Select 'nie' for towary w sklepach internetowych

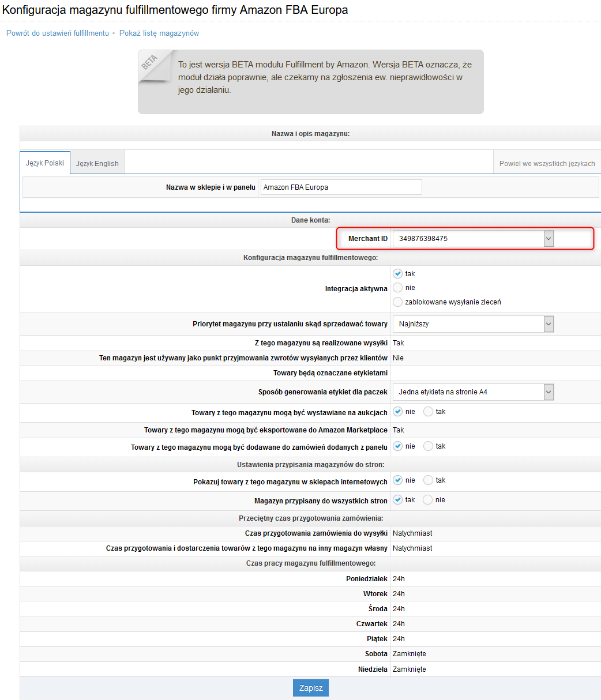(397, 480)
